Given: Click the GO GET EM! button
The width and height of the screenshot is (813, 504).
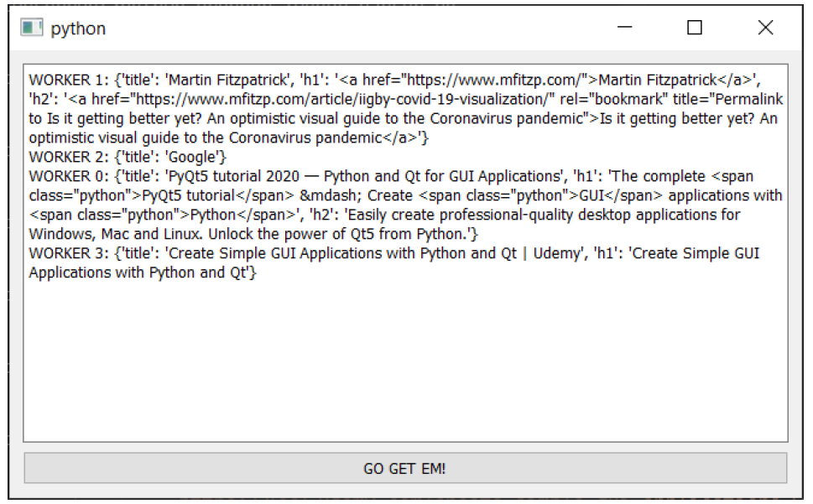Looking at the screenshot, I should [405, 468].
